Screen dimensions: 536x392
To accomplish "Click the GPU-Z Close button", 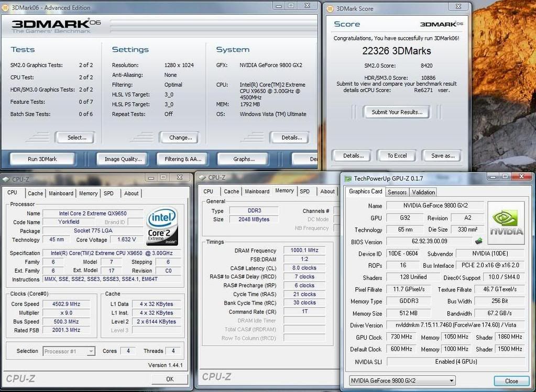I will [x=511, y=381].
